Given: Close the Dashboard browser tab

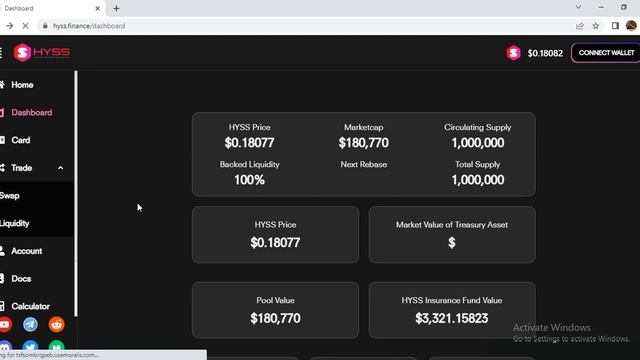Looking at the screenshot, I should (x=98, y=8).
